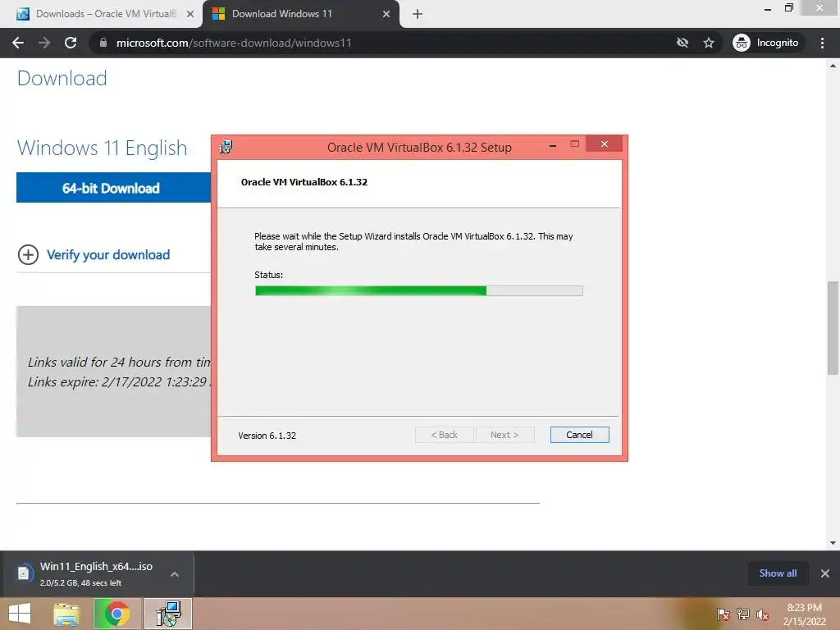Minimize the VirtualBox Setup window
This screenshot has width=840, height=630.
[553, 144]
